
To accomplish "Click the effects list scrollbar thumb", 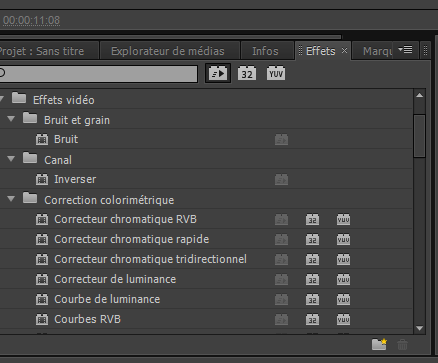I will 419,136.
